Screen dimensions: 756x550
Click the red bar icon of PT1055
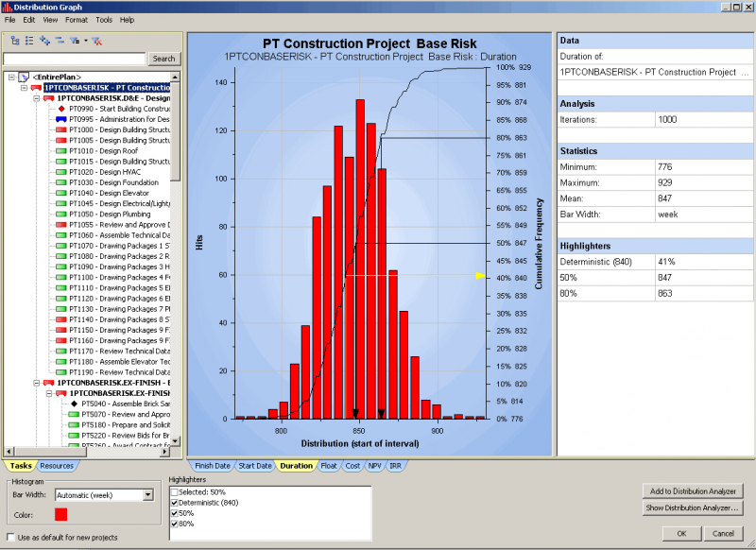[61, 225]
